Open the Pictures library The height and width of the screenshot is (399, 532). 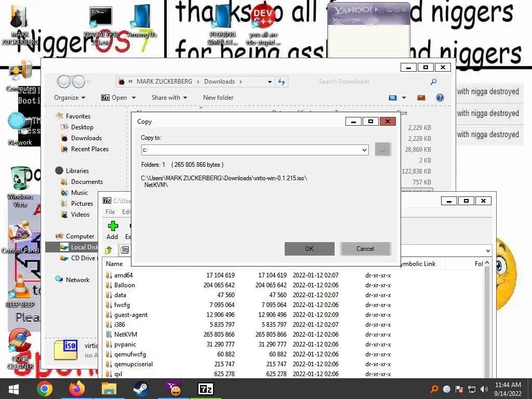coord(82,203)
